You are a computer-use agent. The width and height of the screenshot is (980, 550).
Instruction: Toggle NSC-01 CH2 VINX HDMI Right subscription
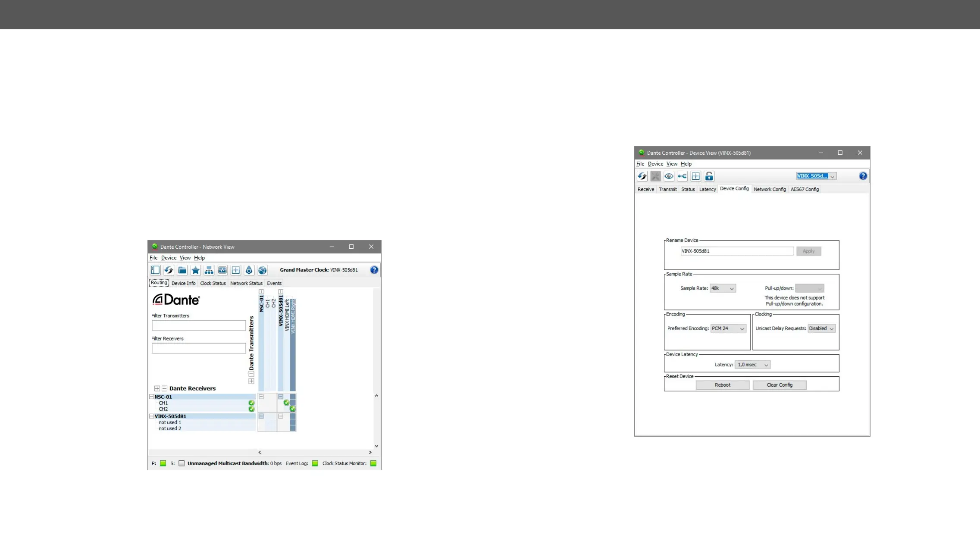tap(293, 409)
